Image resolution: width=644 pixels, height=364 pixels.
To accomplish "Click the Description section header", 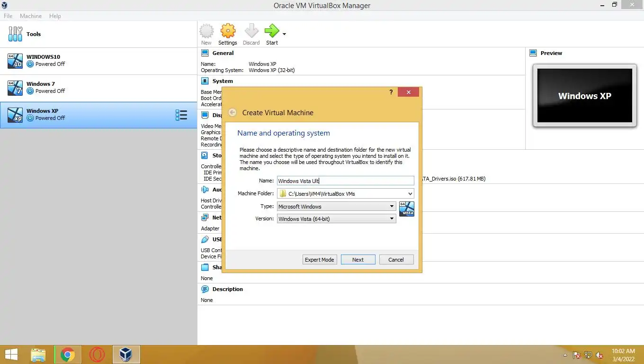I will click(228, 289).
